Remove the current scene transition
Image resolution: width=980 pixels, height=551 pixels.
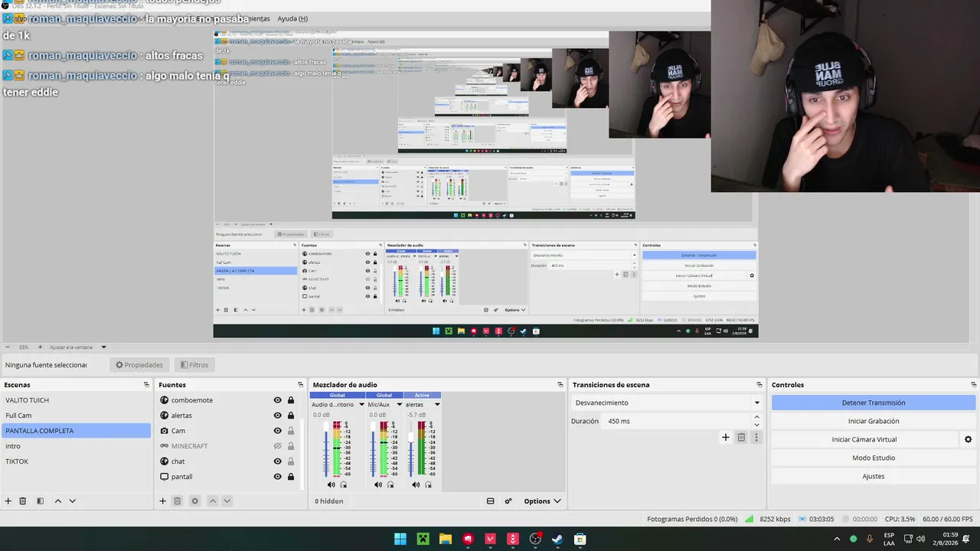(x=741, y=438)
